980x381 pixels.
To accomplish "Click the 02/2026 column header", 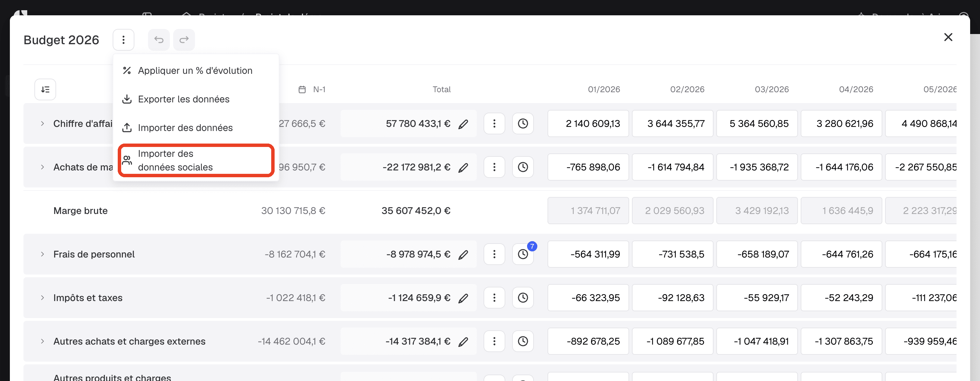I will click(687, 89).
